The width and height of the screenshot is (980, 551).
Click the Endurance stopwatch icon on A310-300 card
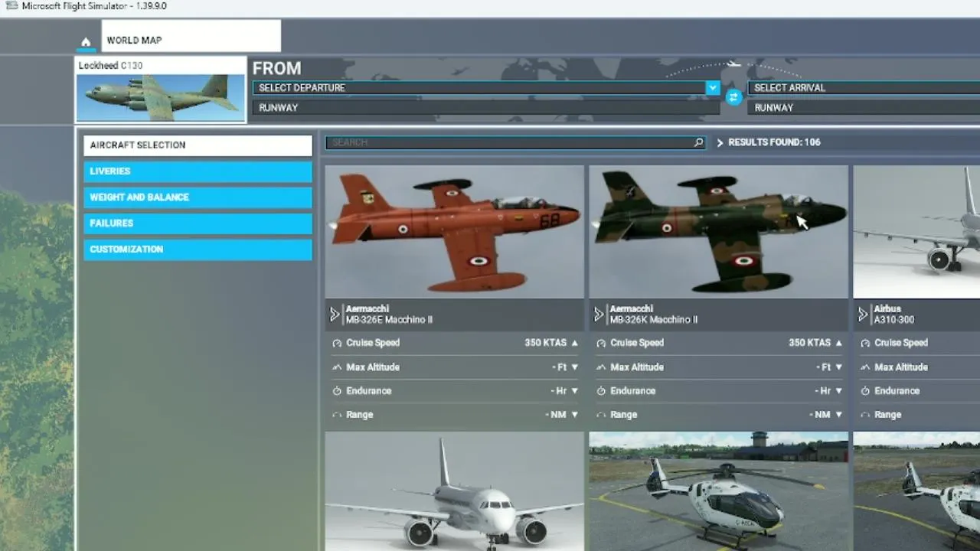(x=865, y=391)
